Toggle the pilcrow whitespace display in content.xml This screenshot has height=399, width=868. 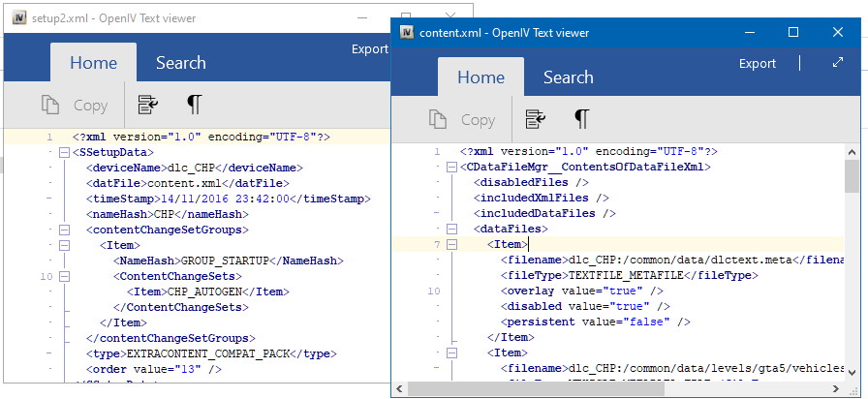pos(581,119)
